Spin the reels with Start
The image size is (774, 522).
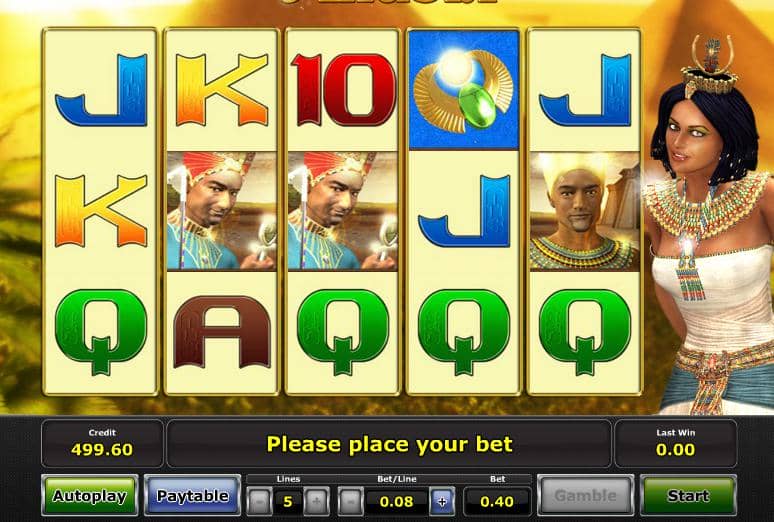pos(688,495)
